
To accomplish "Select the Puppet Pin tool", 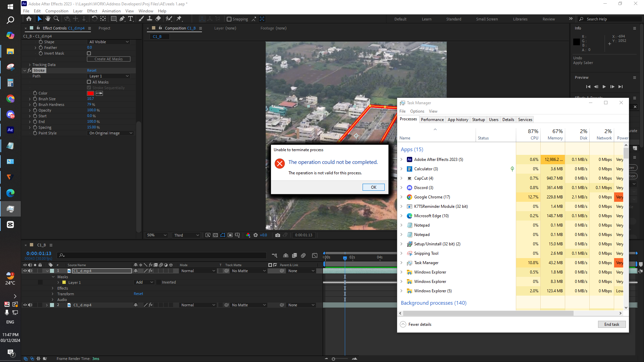I will click(179, 19).
